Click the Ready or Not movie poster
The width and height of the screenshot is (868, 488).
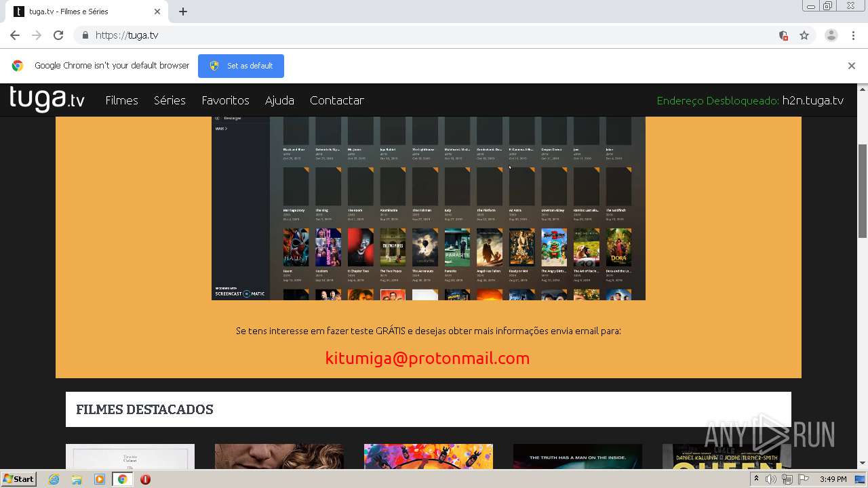pos(521,247)
